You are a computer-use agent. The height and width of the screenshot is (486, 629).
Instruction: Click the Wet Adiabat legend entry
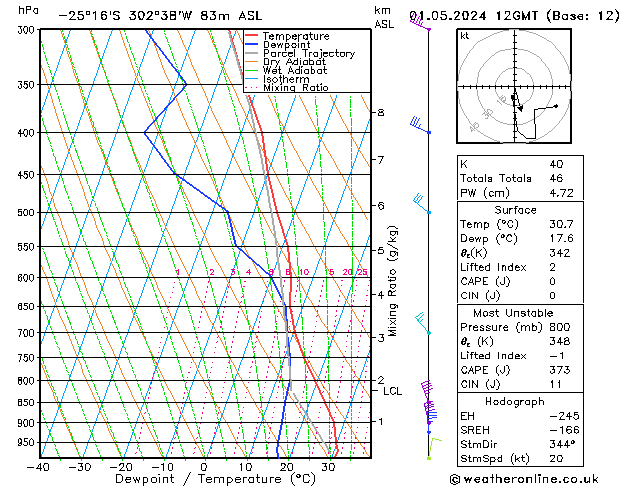(286, 70)
